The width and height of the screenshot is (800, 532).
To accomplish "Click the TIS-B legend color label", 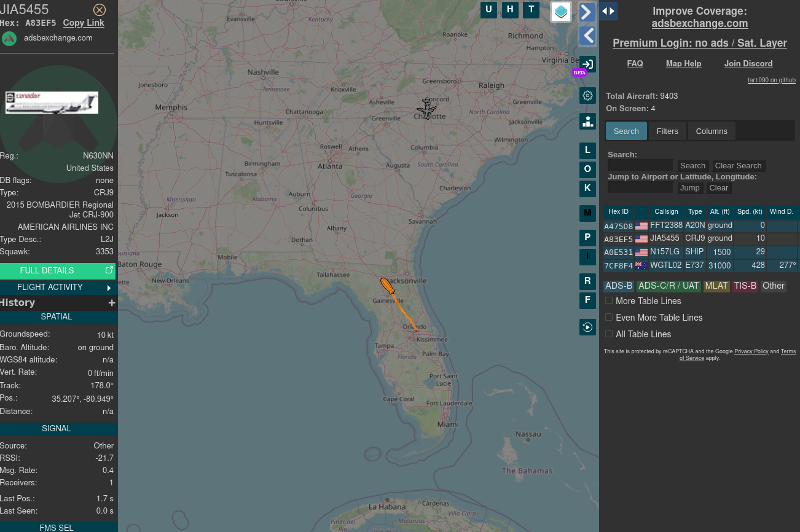I will coord(745,286).
